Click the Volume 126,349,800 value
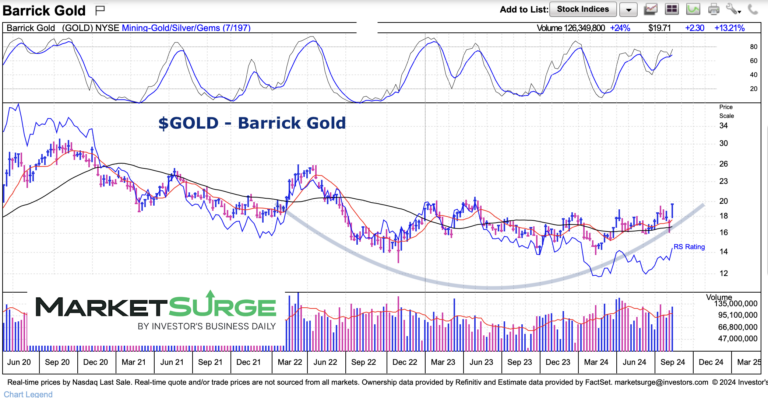The width and height of the screenshot is (768, 398). [x=571, y=28]
